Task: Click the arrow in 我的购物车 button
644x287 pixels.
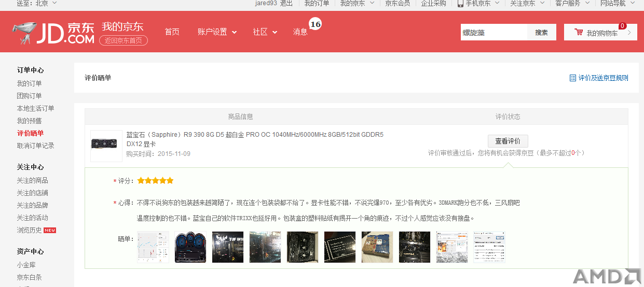Action: click(629, 33)
